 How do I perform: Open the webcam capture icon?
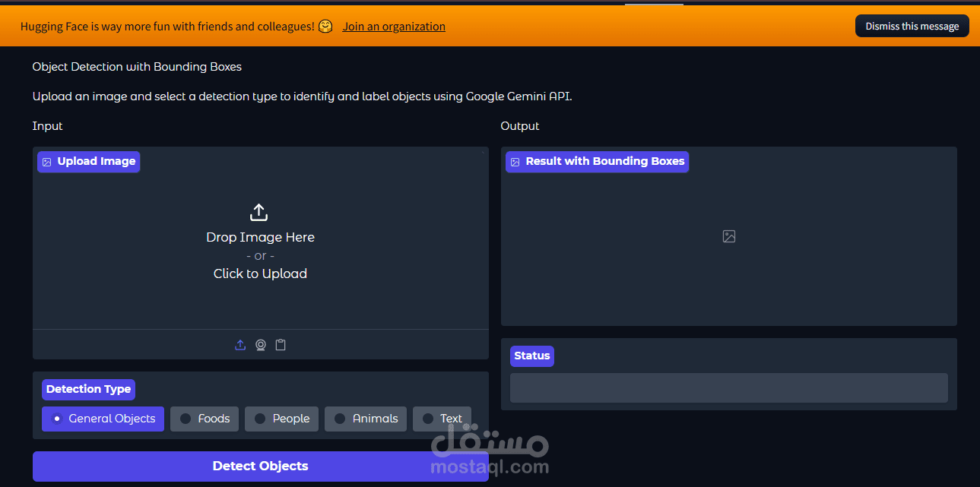(x=260, y=344)
